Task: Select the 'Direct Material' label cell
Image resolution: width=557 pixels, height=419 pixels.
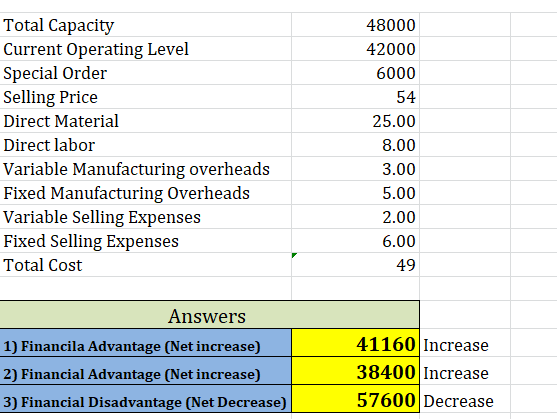Action: 146,121
